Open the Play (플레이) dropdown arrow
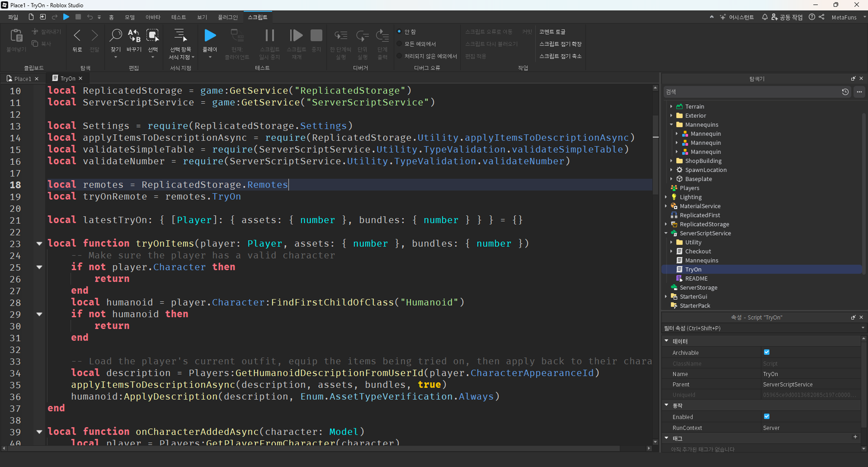The height and width of the screenshot is (467, 868). (x=210, y=57)
